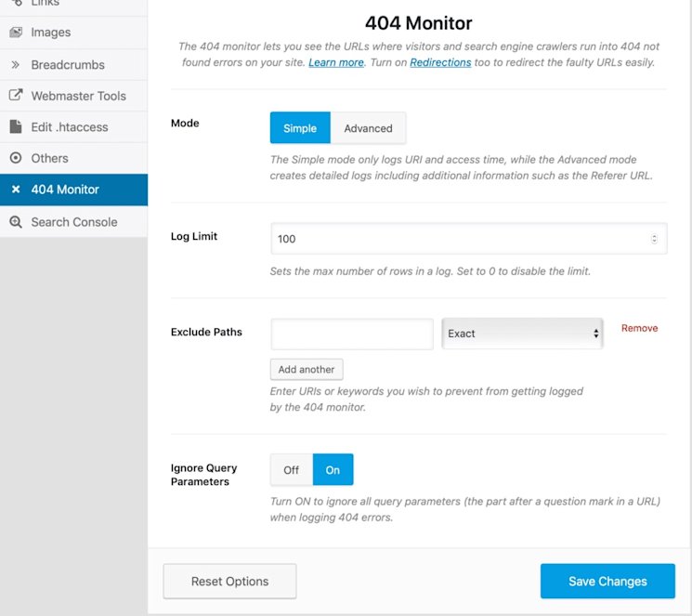This screenshot has height=616, width=692.
Task: Open the Others settings tab
Action: tap(73, 158)
